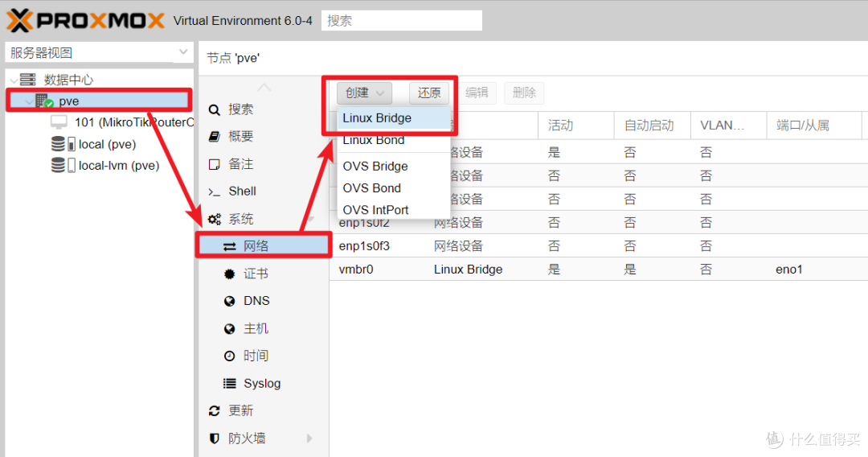Click the shield icon beside 防火墙

tap(215, 438)
